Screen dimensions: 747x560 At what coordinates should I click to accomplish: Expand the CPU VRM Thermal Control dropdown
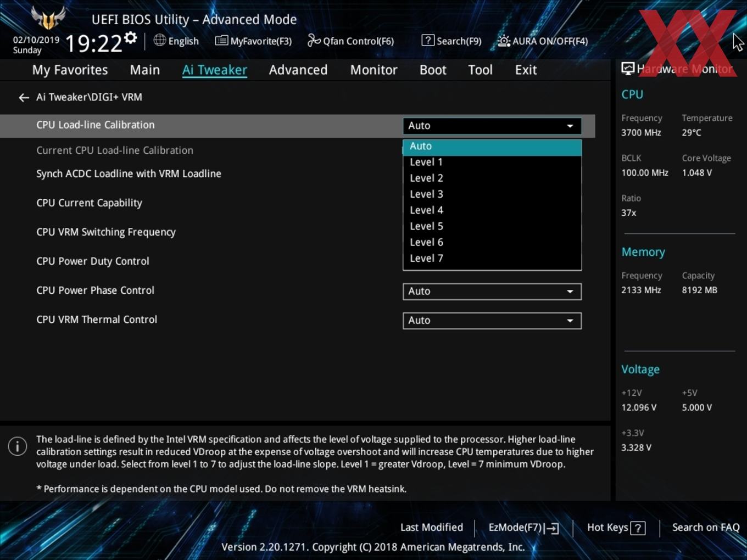(x=492, y=321)
